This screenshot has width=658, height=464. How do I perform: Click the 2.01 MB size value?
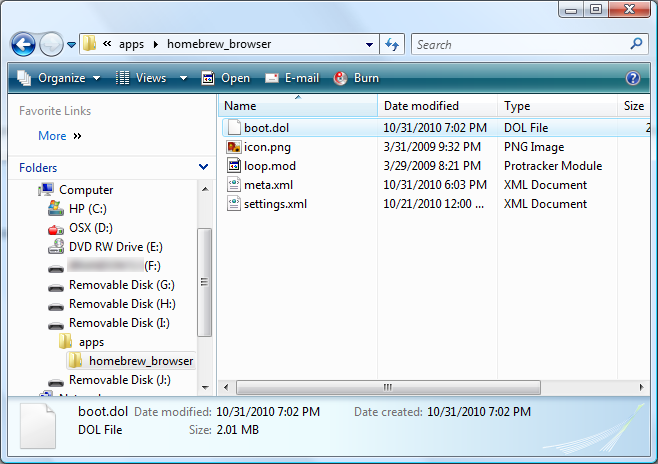(238, 430)
